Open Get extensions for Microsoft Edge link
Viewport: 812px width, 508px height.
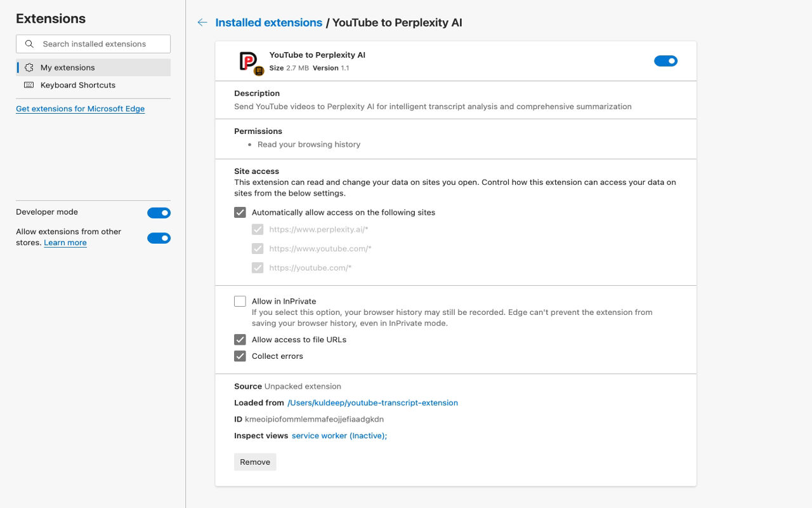coord(80,109)
